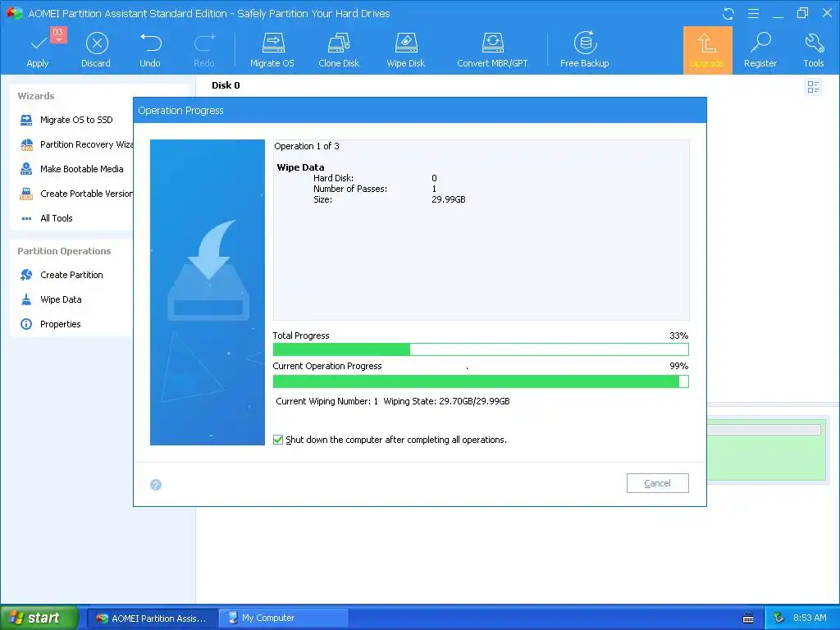The height and width of the screenshot is (630, 840).
Task: Open Free Backup tool
Action: pyautogui.click(x=584, y=50)
